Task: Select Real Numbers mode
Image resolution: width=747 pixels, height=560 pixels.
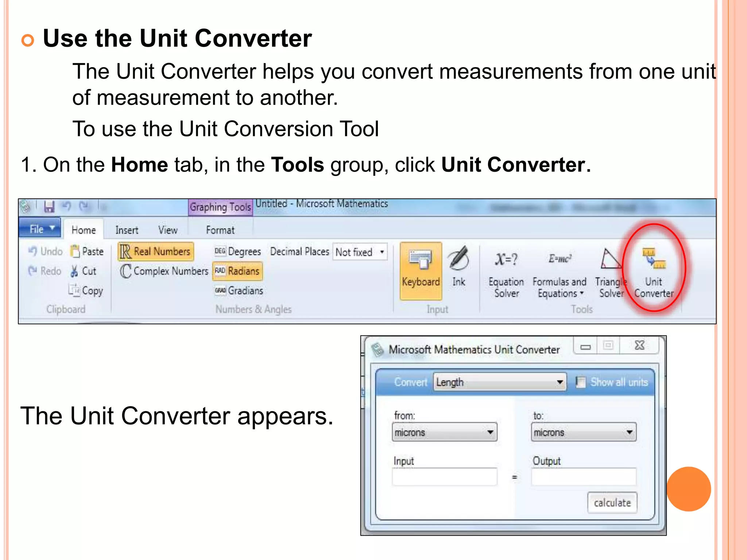Action: coord(156,252)
